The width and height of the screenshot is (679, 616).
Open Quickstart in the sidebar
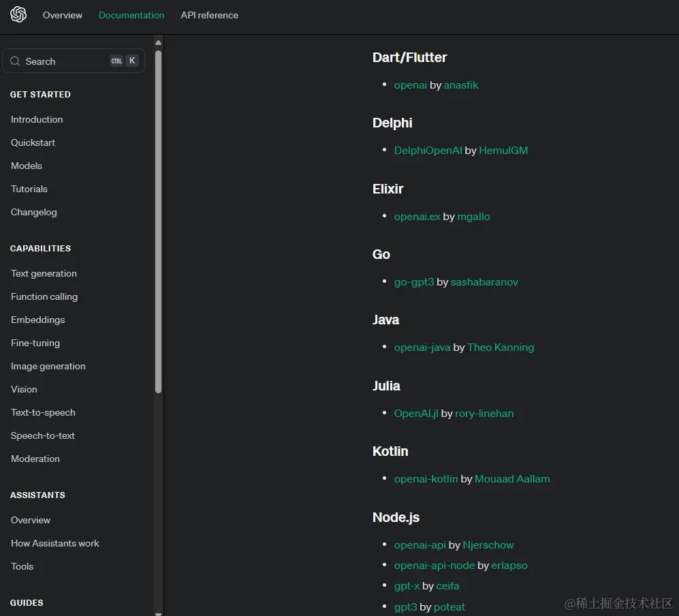point(33,142)
